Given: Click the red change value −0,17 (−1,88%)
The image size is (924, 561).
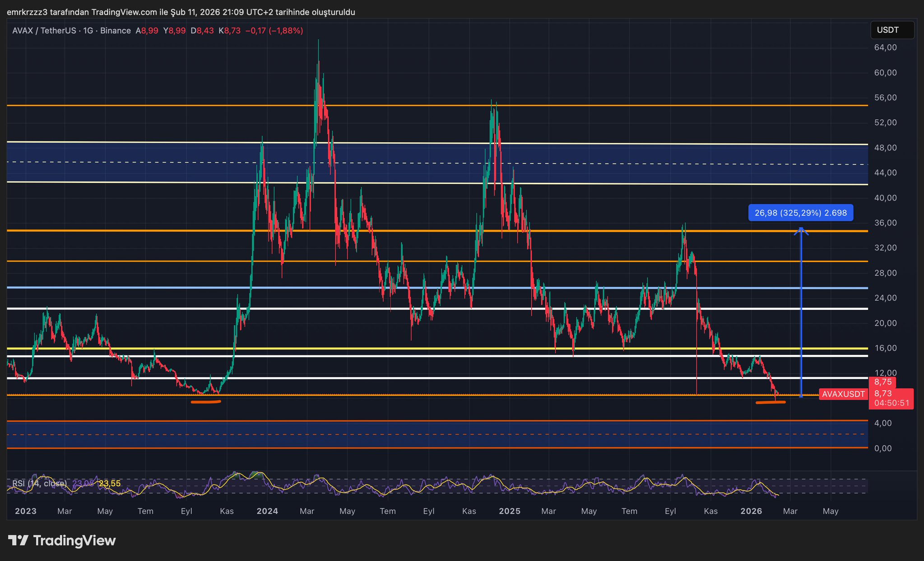Looking at the screenshot, I should pyautogui.click(x=274, y=31).
